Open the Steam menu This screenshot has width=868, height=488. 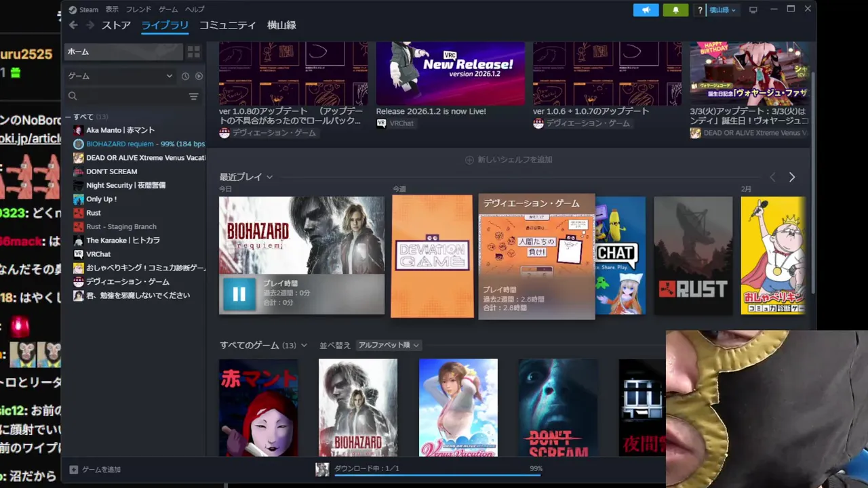tap(84, 9)
